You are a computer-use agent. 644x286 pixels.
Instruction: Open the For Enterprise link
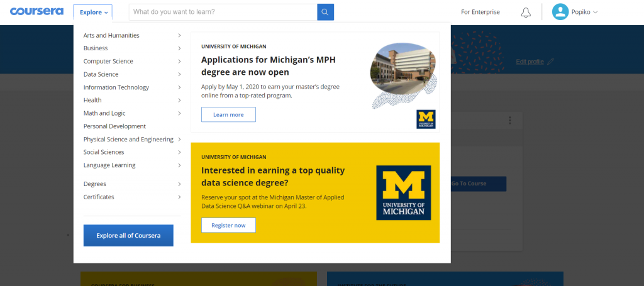pos(480,13)
